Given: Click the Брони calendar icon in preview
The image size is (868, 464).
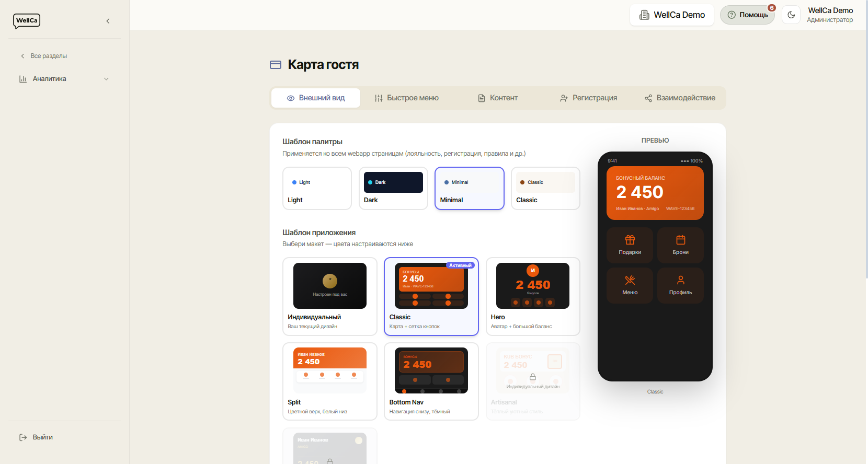Looking at the screenshot, I should tap(681, 240).
